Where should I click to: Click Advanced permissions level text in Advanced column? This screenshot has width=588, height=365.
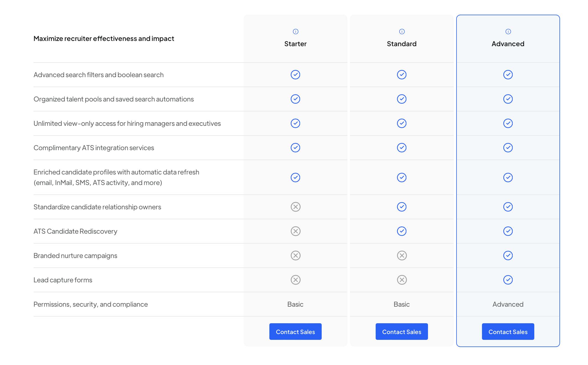click(508, 304)
